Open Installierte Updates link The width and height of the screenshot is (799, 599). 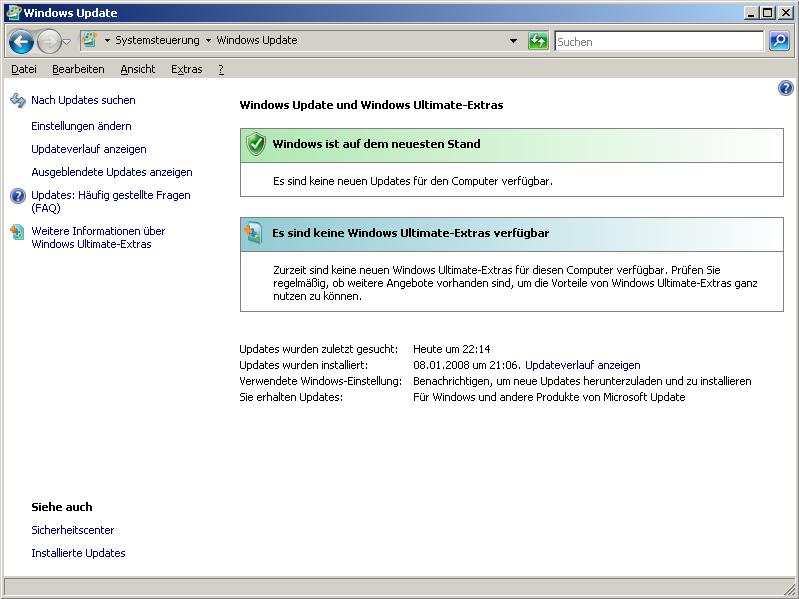pos(78,553)
